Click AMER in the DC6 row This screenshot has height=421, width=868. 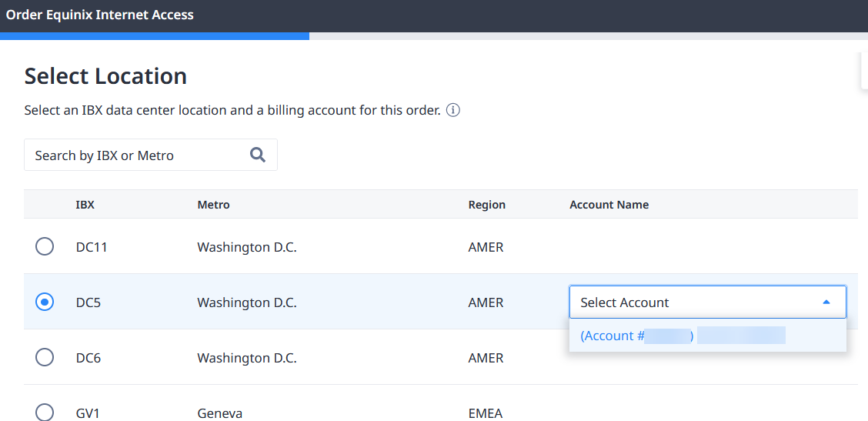pyautogui.click(x=486, y=358)
